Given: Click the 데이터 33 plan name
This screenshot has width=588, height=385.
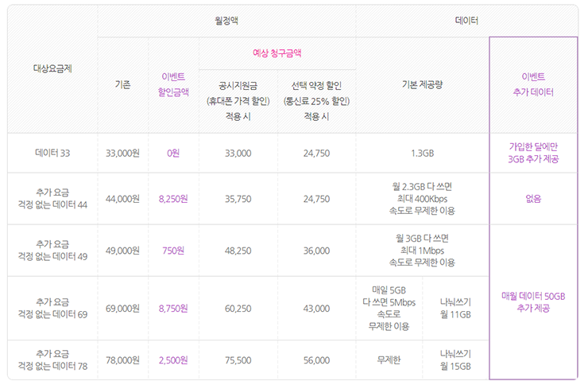Looking at the screenshot, I should 52,153.
